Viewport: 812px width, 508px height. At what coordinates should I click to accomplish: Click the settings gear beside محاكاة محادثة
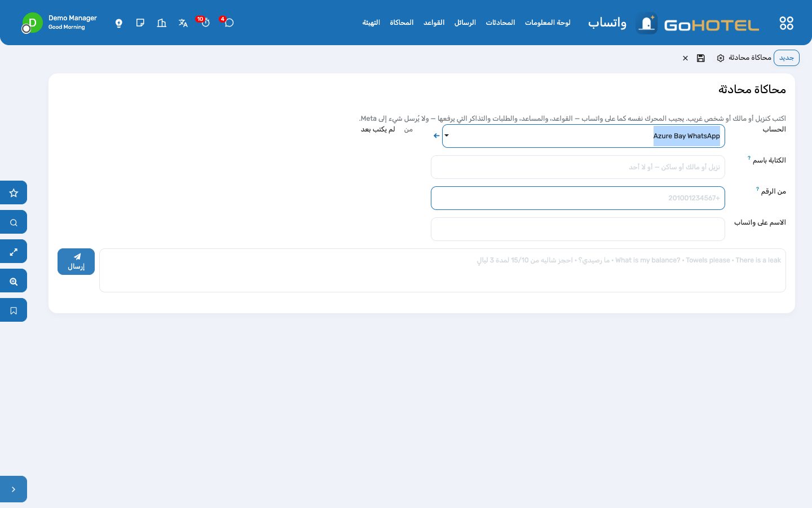tap(721, 58)
